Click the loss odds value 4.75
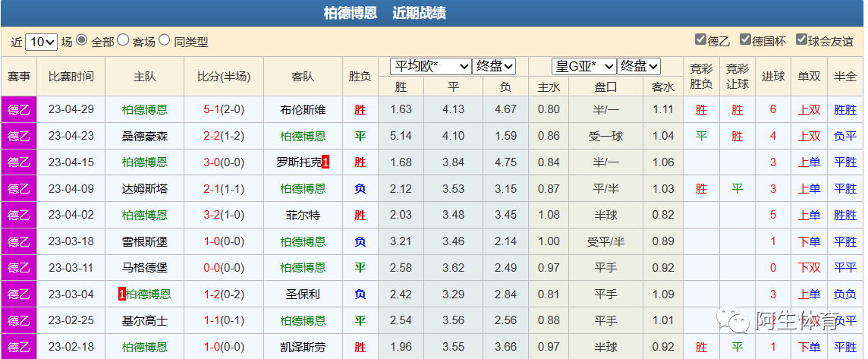 [x=505, y=162]
